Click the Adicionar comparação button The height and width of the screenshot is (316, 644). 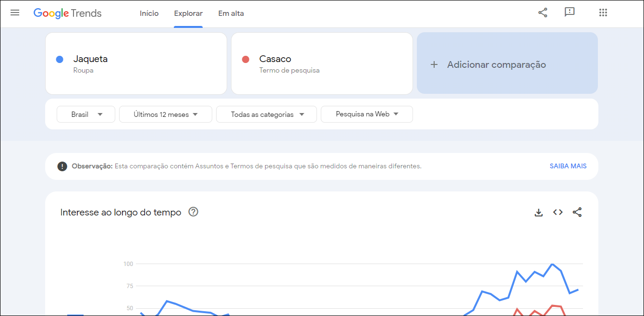(x=507, y=63)
